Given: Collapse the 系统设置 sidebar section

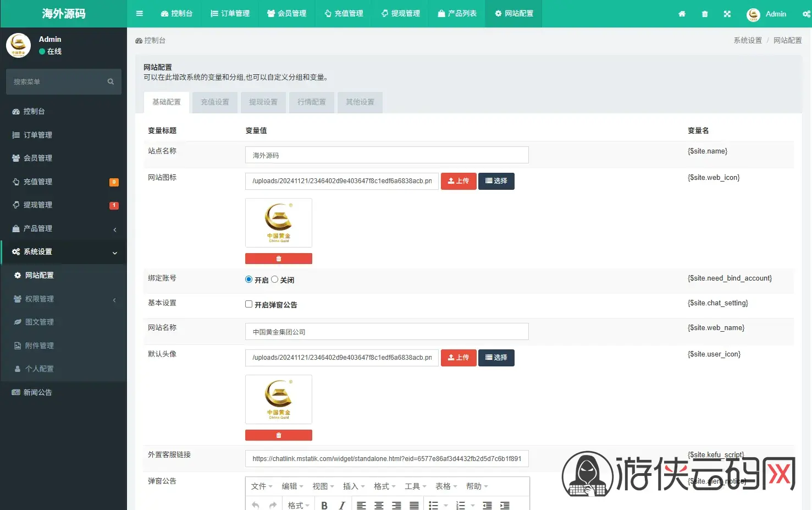Looking at the screenshot, I should pos(64,252).
